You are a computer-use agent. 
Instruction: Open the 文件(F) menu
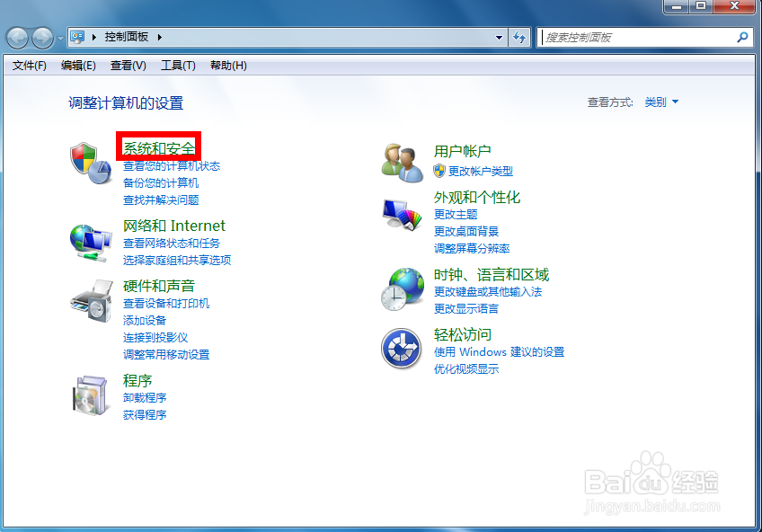pyautogui.click(x=29, y=66)
